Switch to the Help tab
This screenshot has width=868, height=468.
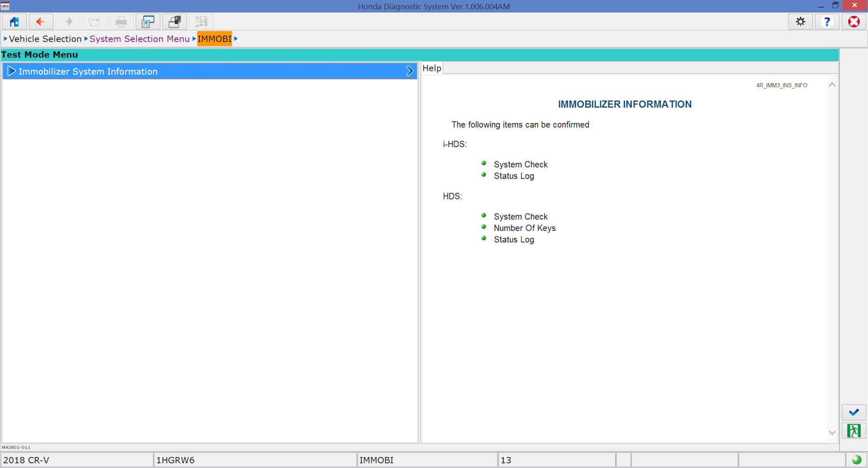432,68
